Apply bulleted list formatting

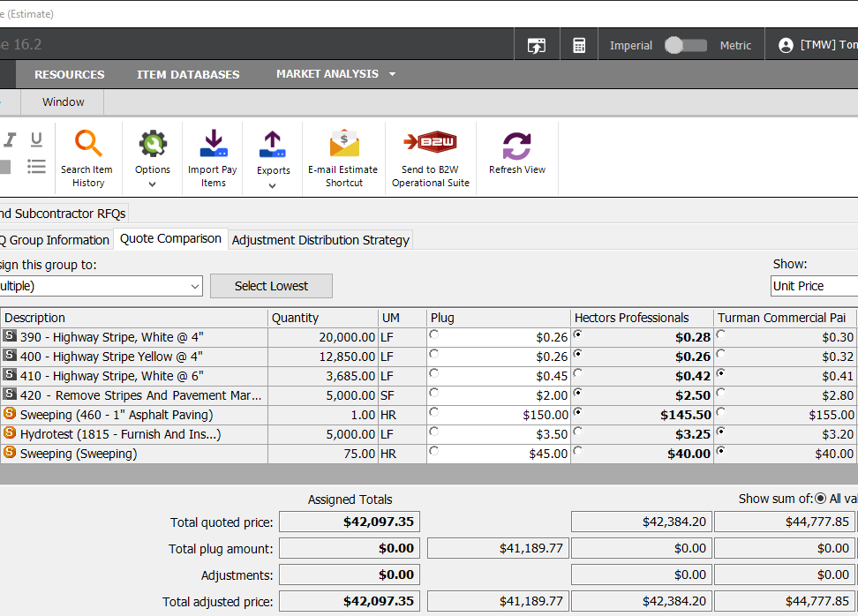coord(36,166)
